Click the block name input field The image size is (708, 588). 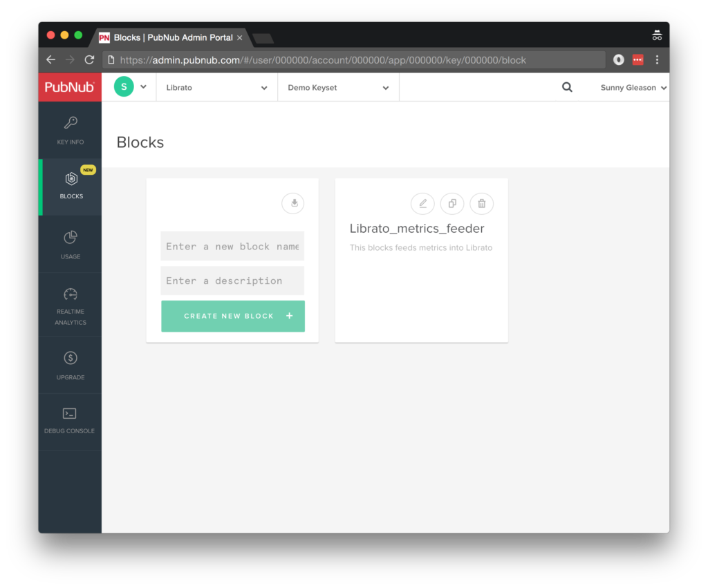(232, 246)
